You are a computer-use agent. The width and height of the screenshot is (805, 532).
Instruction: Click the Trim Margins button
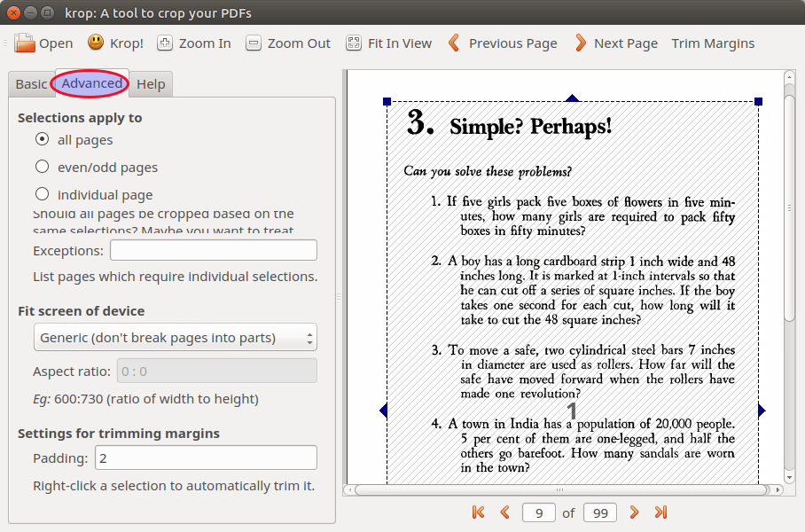[713, 43]
